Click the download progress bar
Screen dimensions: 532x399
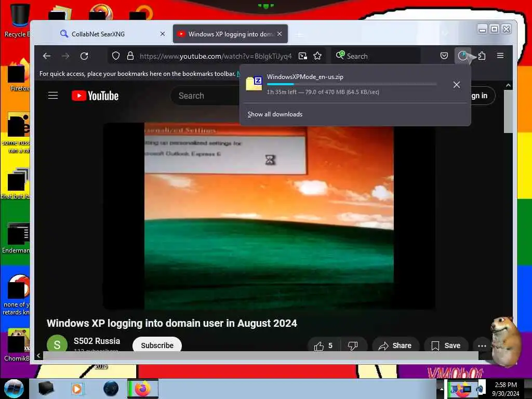coord(352,84)
